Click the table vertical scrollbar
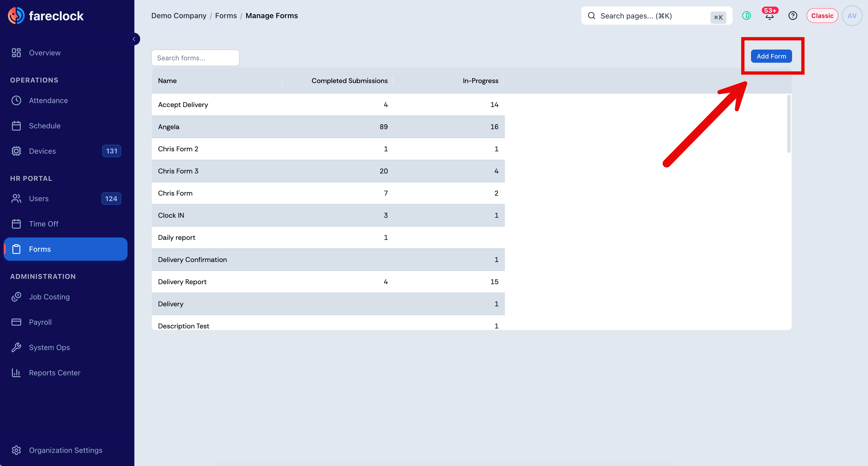This screenshot has width=868, height=466. coord(789,124)
